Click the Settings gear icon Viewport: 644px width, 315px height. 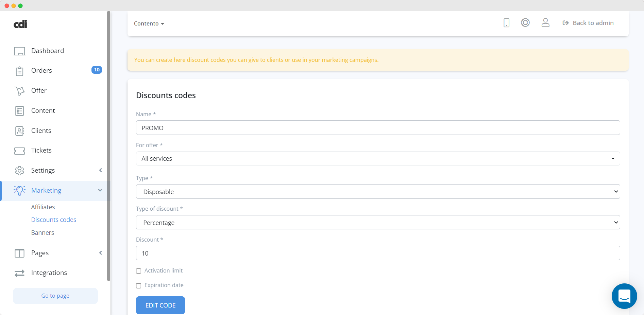tap(19, 171)
